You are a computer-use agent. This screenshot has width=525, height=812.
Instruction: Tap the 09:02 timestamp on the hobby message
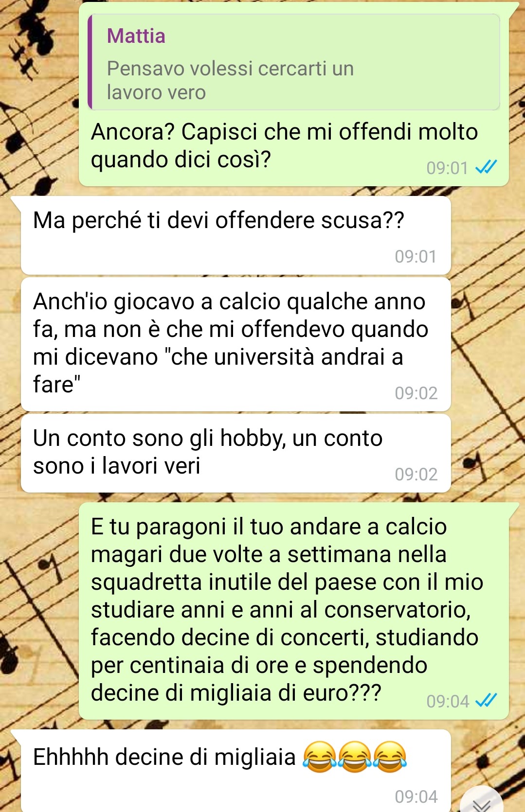tap(416, 474)
